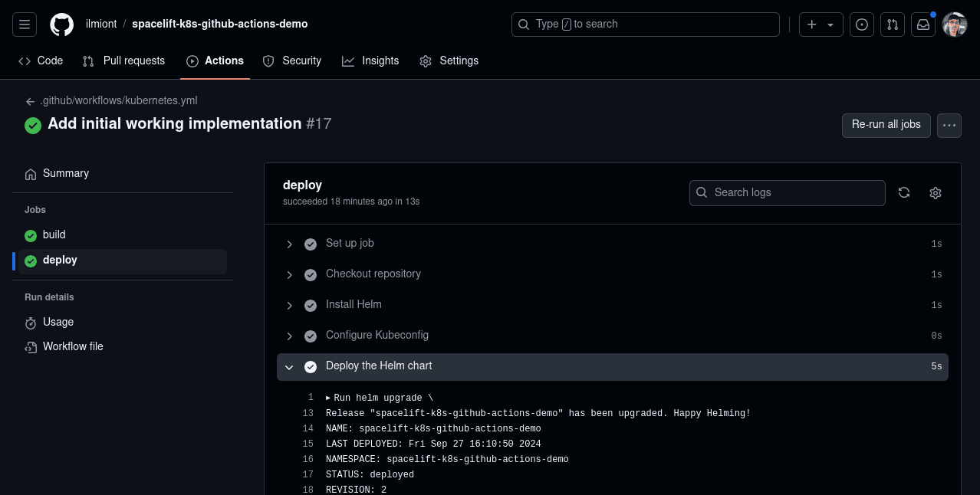Click the back arrow beside workflow path
Image resolution: width=980 pixels, height=495 pixels.
(x=30, y=101)
